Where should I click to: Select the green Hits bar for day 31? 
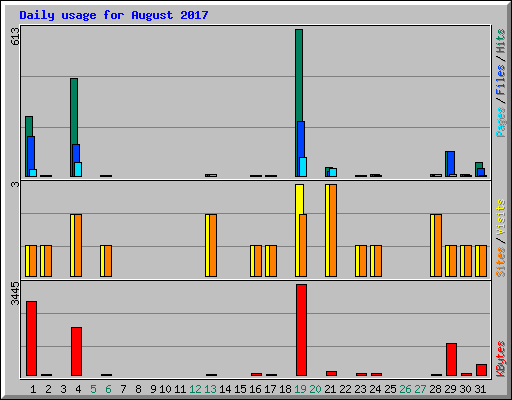click(x=479, y=165)
